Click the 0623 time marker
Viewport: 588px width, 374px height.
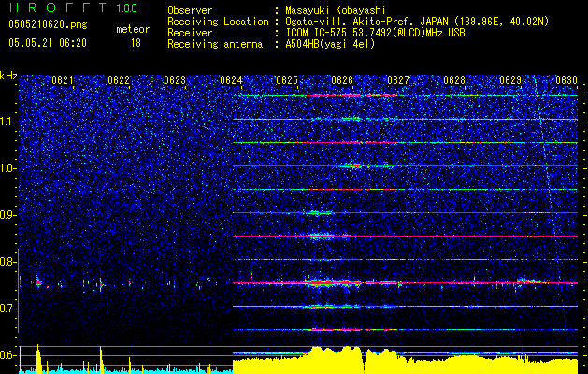pos(175,80)
